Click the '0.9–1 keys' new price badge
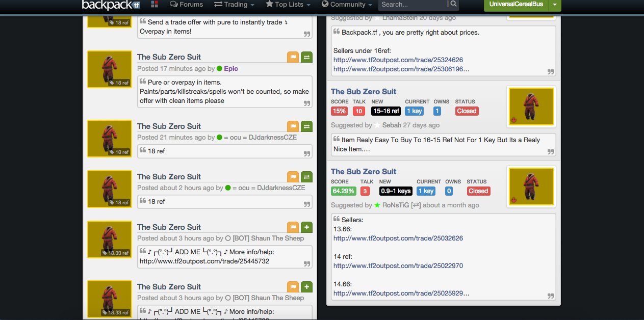The image size is (644, 320). [x=396, y=191]
